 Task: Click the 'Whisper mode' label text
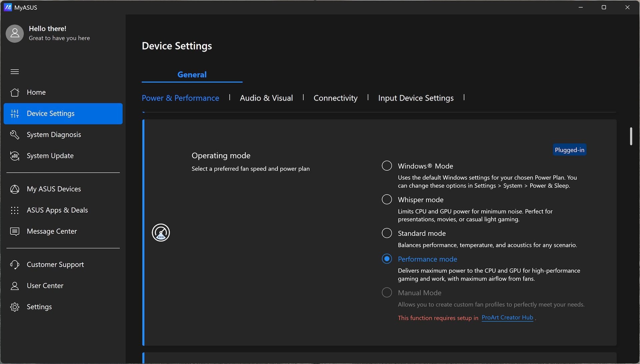click(421, 200)
